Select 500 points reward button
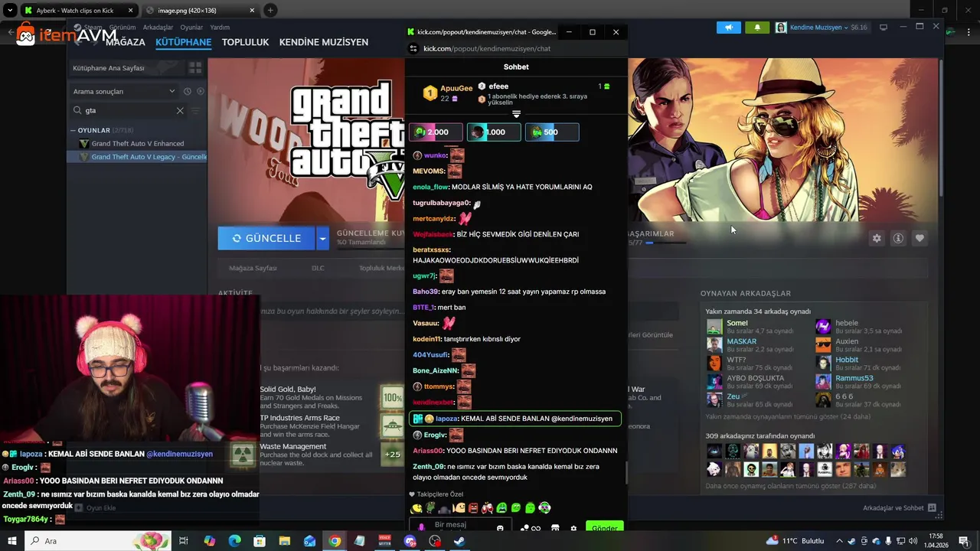This screenshot has width=980, height=551. [x=552, y=132]
